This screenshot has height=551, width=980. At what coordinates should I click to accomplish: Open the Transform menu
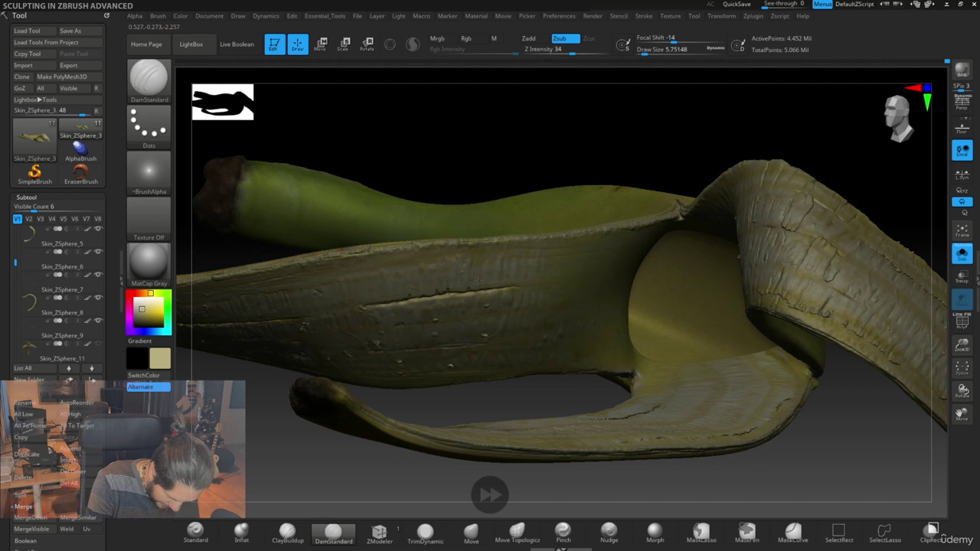[721, 15]
